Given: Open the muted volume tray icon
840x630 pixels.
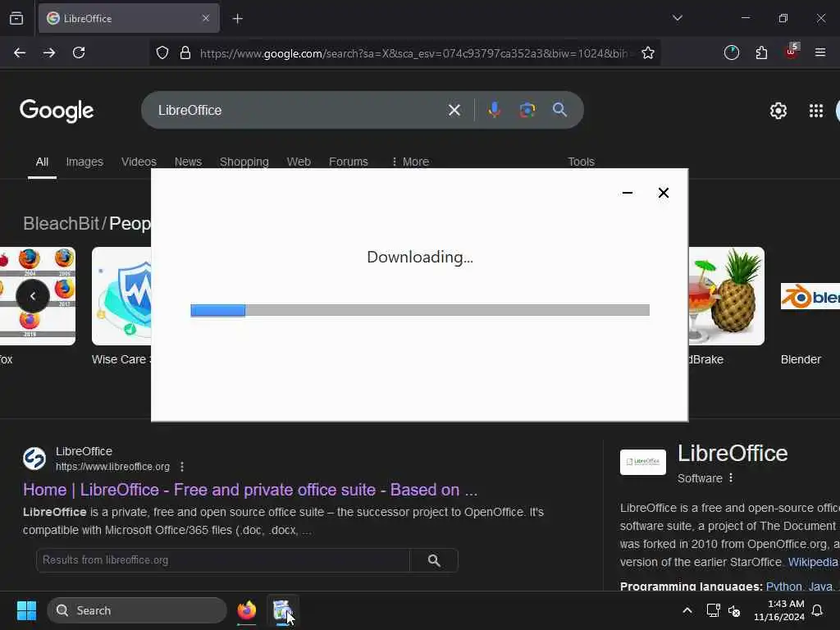Looking at the screenshot, I should point(734,610).
